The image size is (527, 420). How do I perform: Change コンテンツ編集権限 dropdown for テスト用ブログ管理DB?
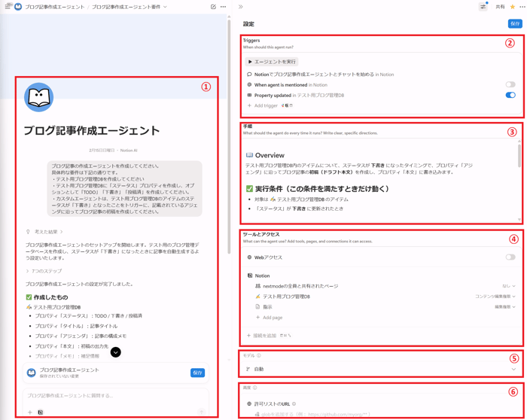[495, 297]
